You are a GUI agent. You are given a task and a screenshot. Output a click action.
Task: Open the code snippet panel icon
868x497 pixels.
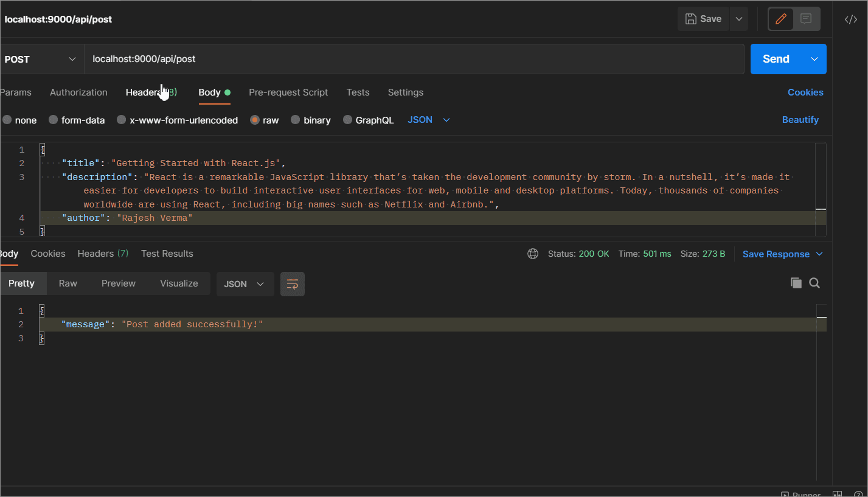[850, 19]
